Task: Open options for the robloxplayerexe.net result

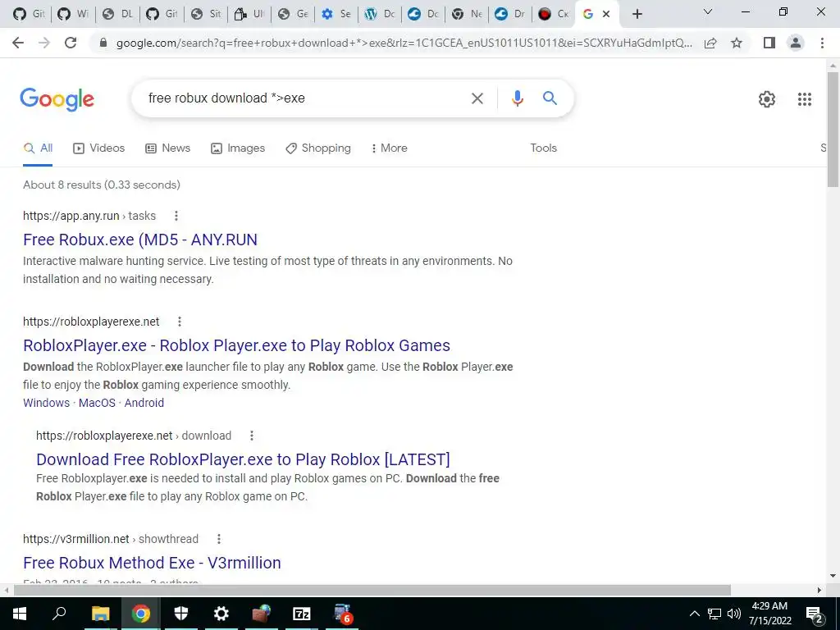Action: click(180, 322)
